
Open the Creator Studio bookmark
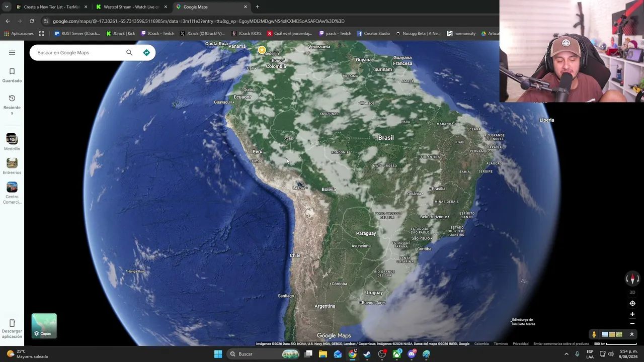(x=373, y=34)
